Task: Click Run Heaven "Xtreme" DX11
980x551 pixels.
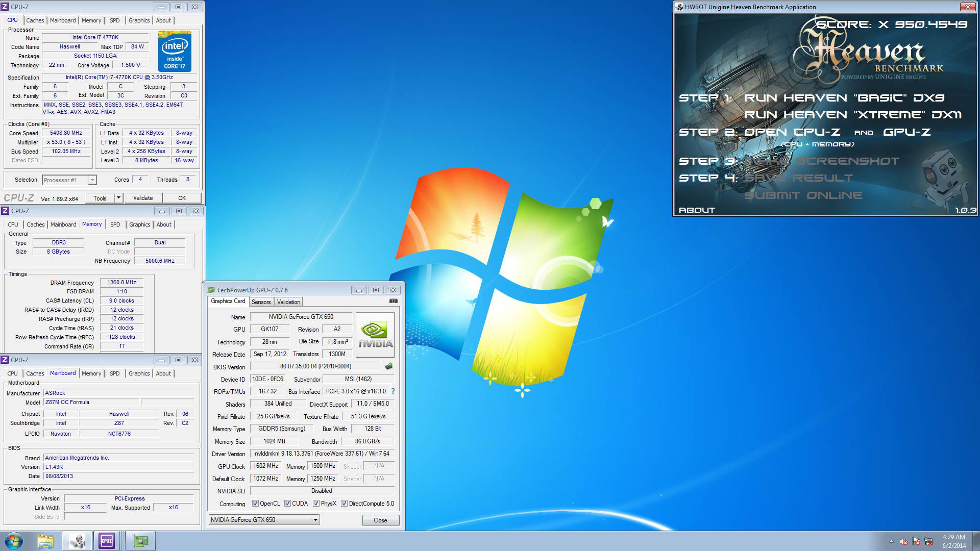Action: 853,115
